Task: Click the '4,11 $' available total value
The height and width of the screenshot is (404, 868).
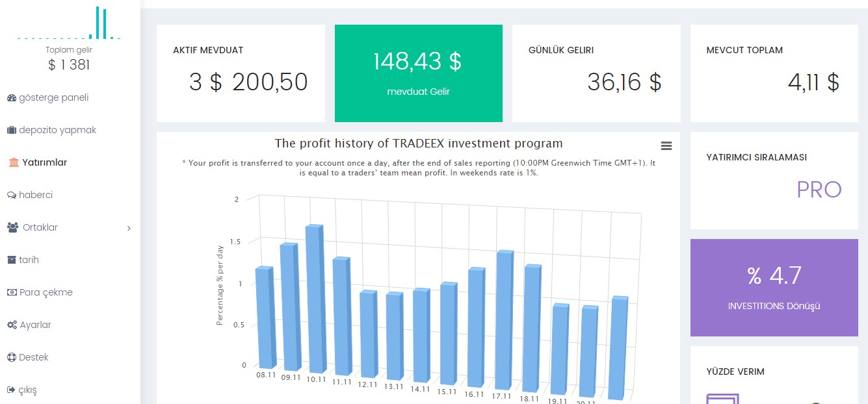Action: point(813,82)
